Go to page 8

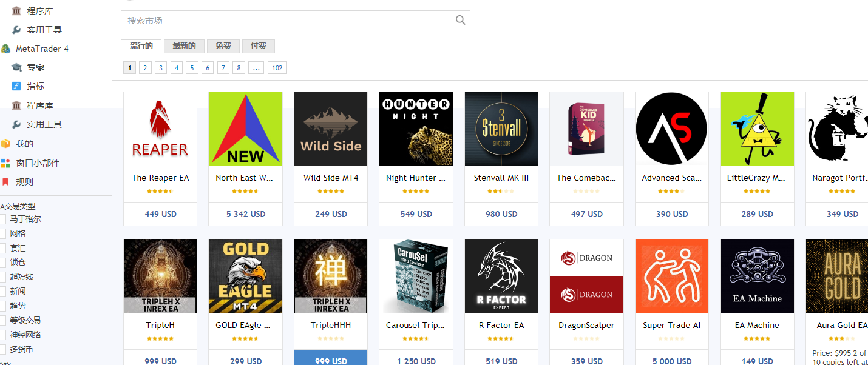pyautogui.click(x=239, y=68)
